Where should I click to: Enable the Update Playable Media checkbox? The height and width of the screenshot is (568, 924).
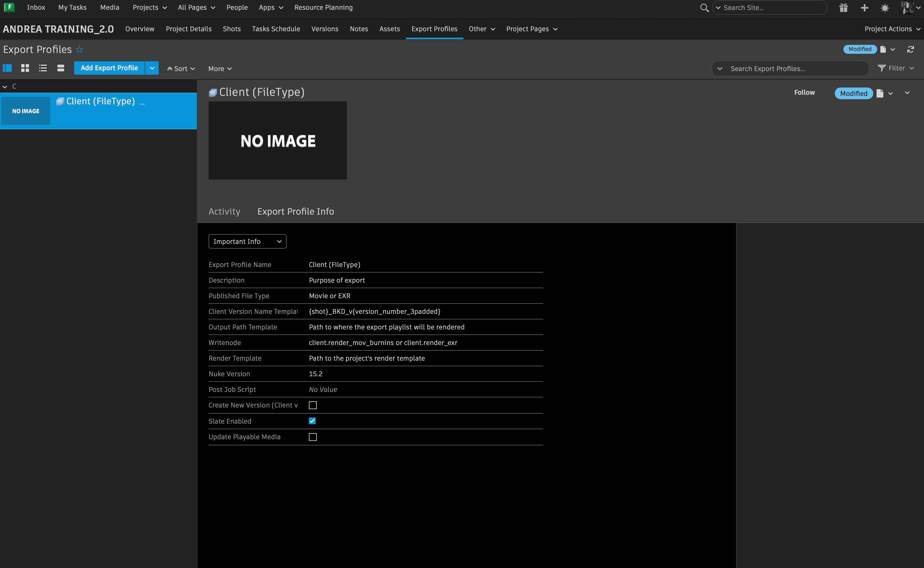click(313, 437)
